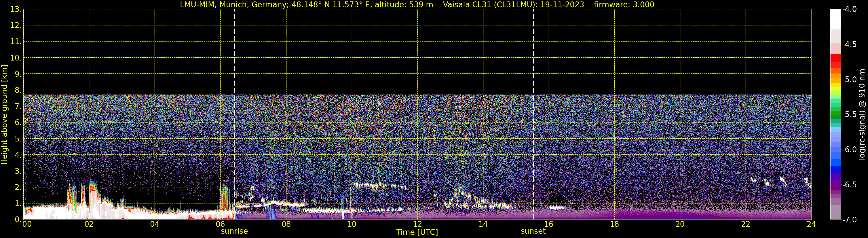Click the '-5.0' colorbar tick label
This screenshot has width=868, height=238.
point(849,80)
